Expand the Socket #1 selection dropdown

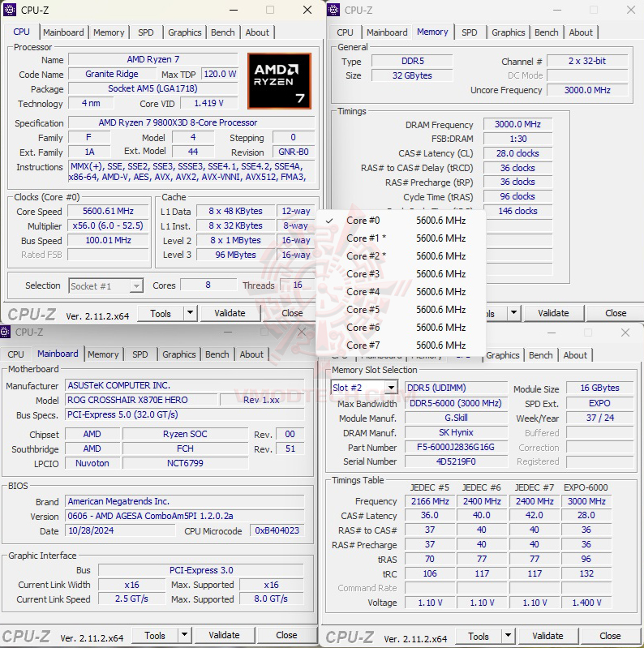point(136,285)
